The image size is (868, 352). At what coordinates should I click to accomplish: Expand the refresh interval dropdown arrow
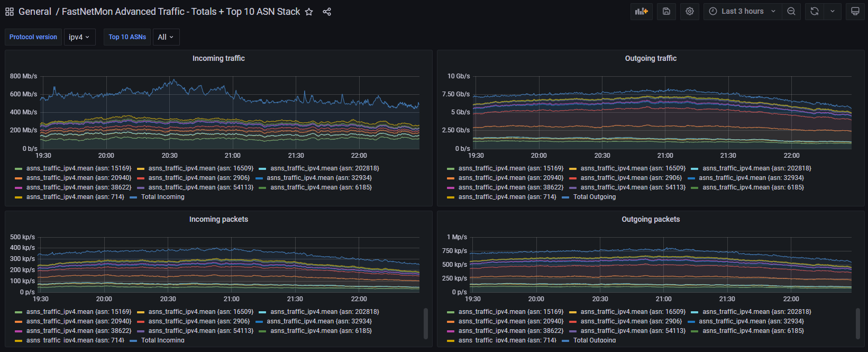pos(833,11)
